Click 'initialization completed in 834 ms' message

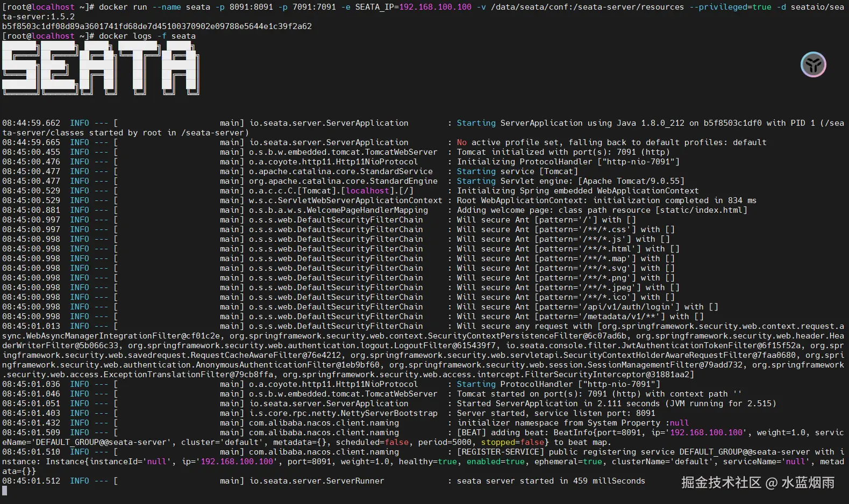(675, 200)
